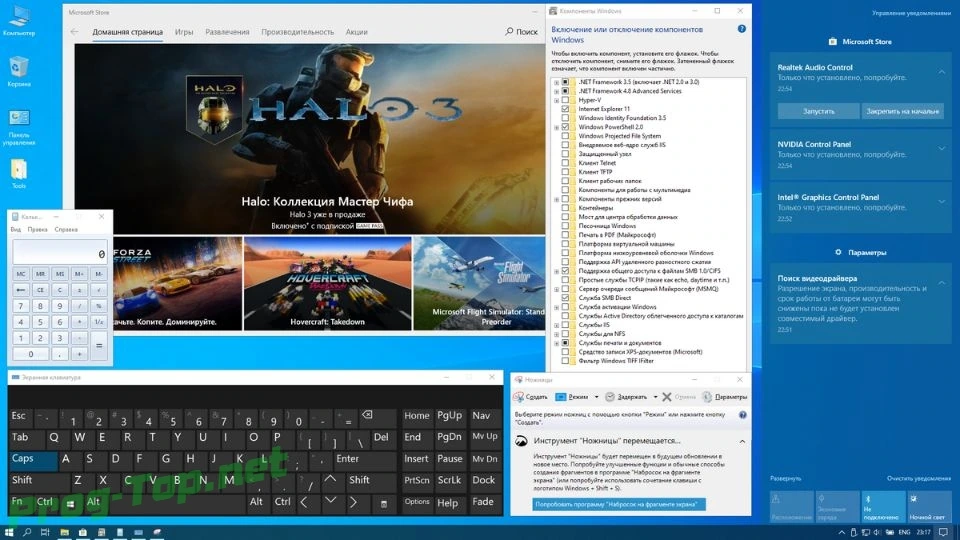
Task: Toggle Ночной свет quick action tile
Action: (x=928, y=506)
